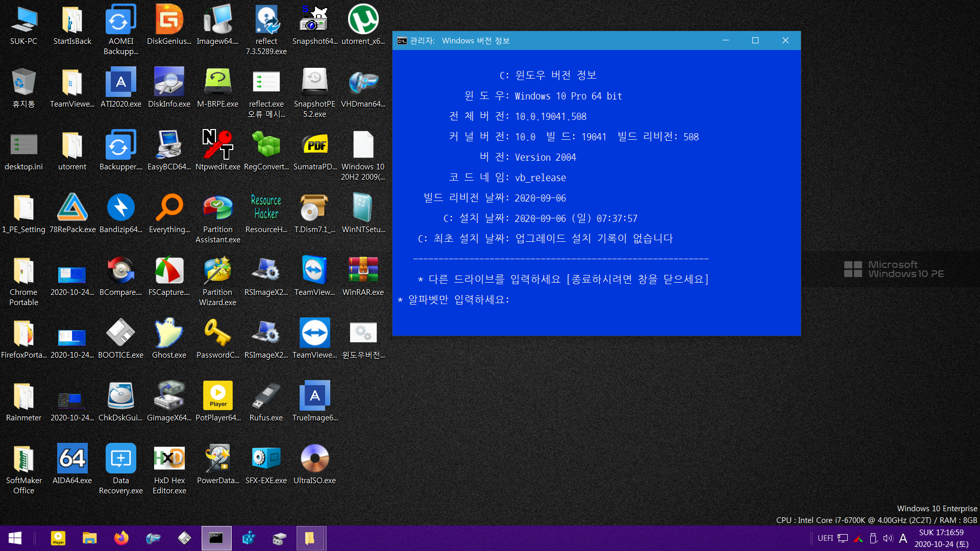Launch the TrueImage6 icon
Viewport: 980px width, 551px height.
314,402
